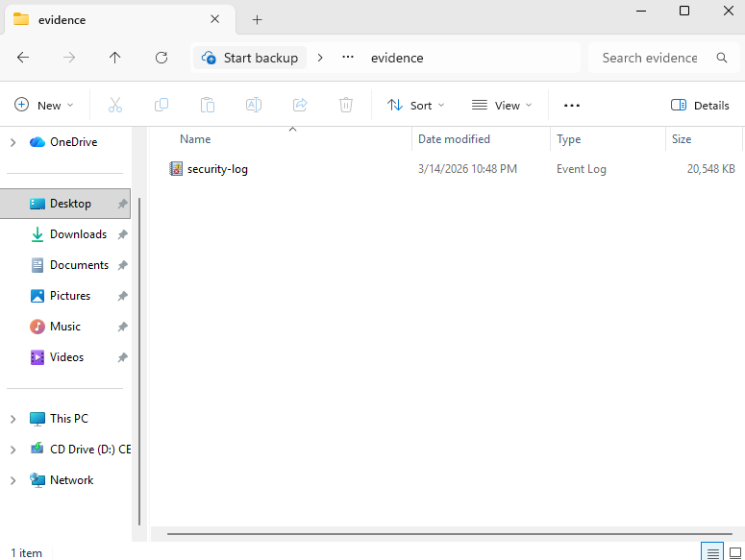The height and width of the screenshot is (560, 745).
Task: Click the Share icon in toolbar
Action: click(x=300, y=105)
